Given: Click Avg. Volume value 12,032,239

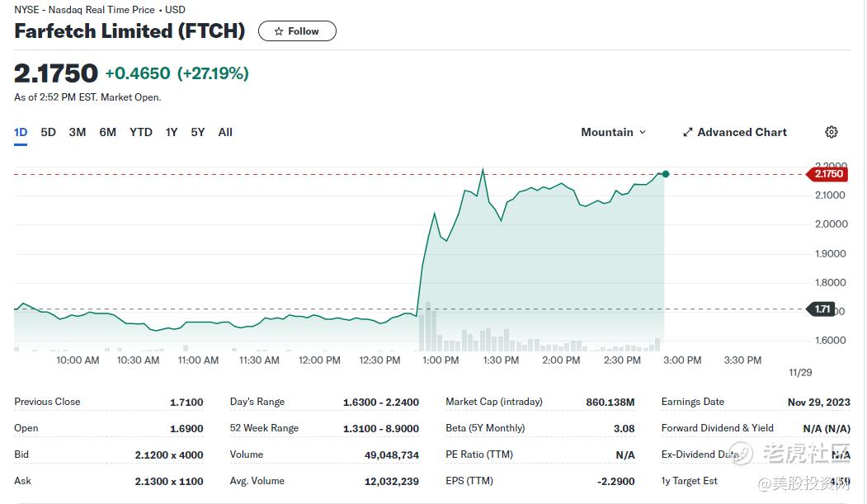Looking at the screenshot, I should pyautogui.click(x=392, y=482).
